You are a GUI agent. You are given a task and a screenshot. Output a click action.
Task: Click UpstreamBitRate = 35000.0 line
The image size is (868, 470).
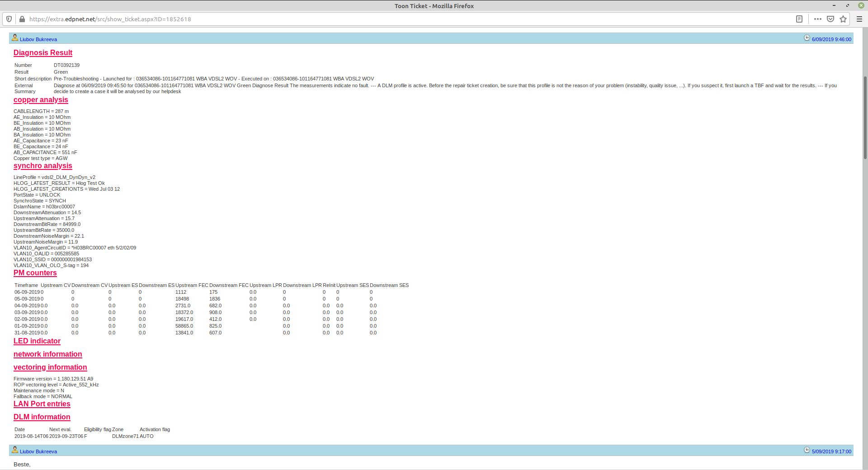[x=44, y=230]
